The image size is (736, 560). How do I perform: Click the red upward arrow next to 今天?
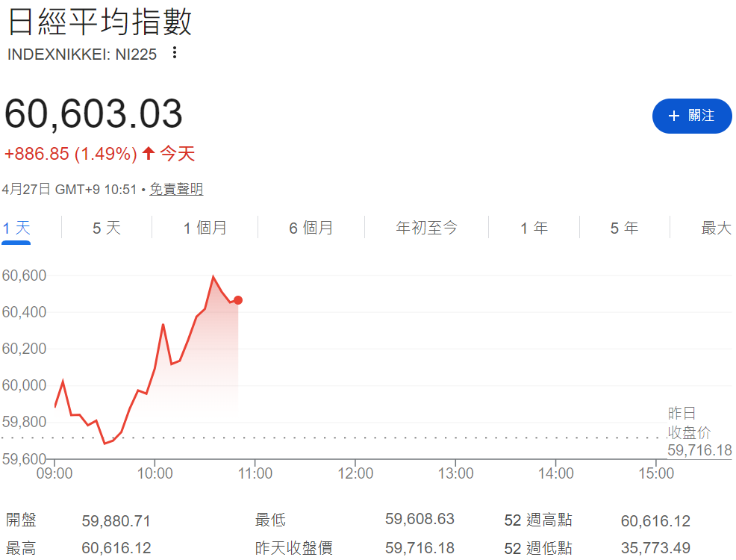[148, 152]
